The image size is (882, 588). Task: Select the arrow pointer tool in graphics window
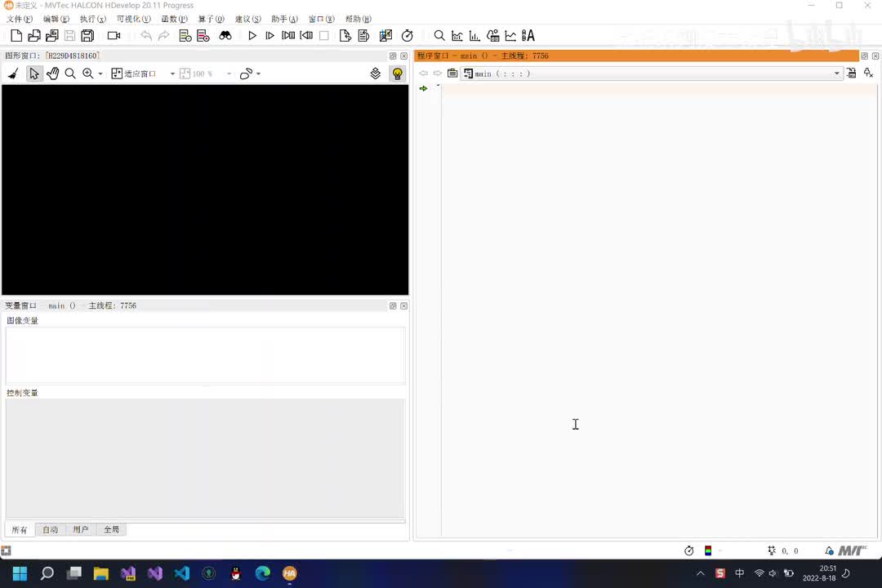point(34,73)
